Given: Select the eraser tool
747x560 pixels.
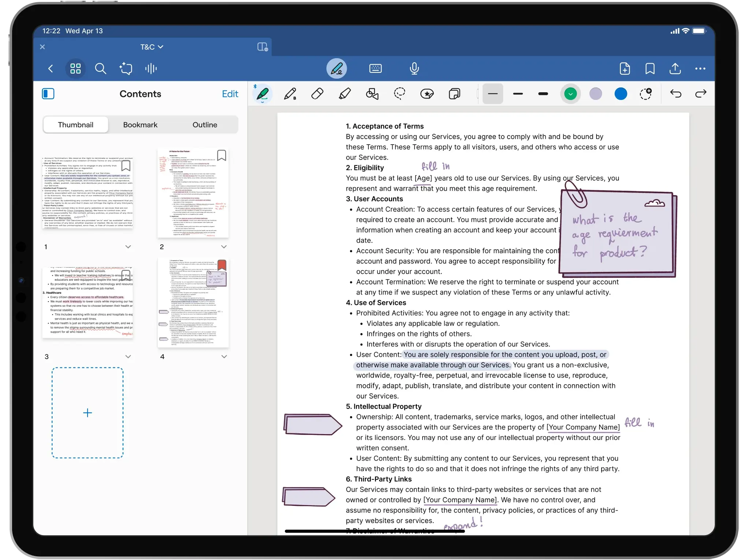Looking at the screenshot, I should pos(317,94).
